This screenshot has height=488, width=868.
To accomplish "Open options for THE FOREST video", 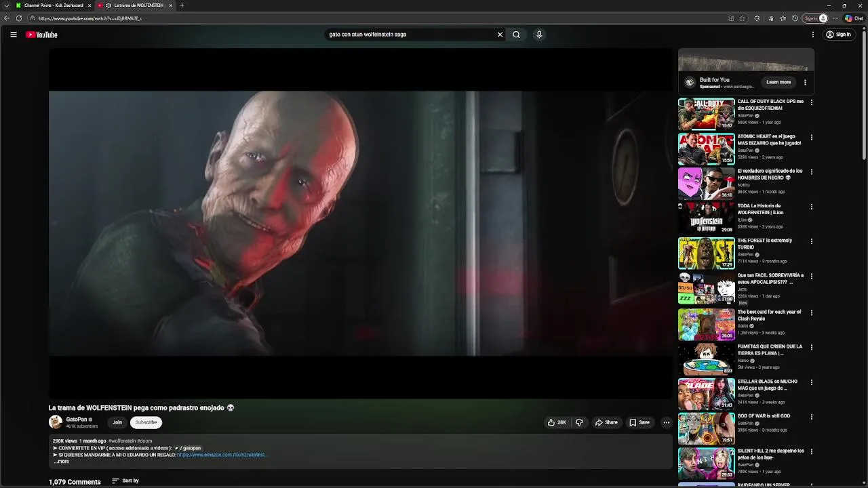I will coord(812,241).
